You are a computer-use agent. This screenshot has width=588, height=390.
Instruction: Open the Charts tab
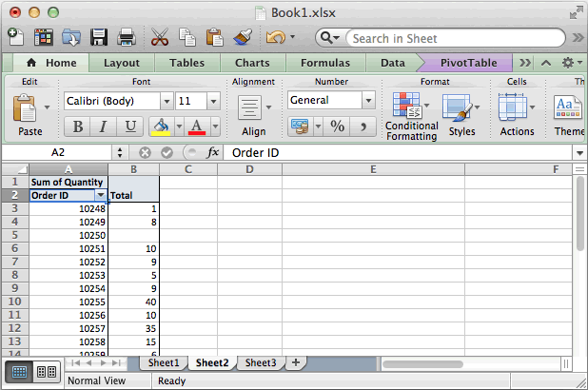[x=252, y=63]
